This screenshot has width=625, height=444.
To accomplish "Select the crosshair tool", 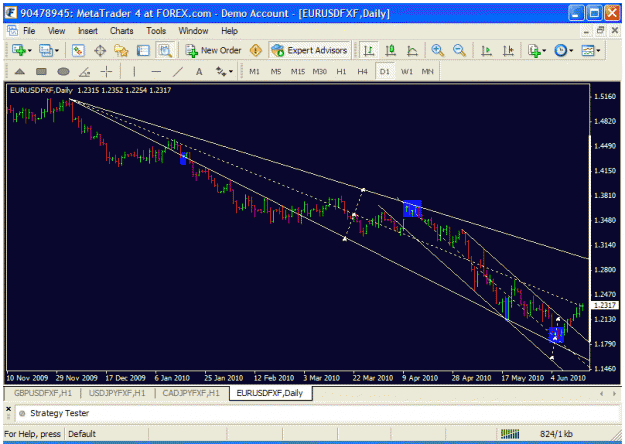I will point(106,72).
